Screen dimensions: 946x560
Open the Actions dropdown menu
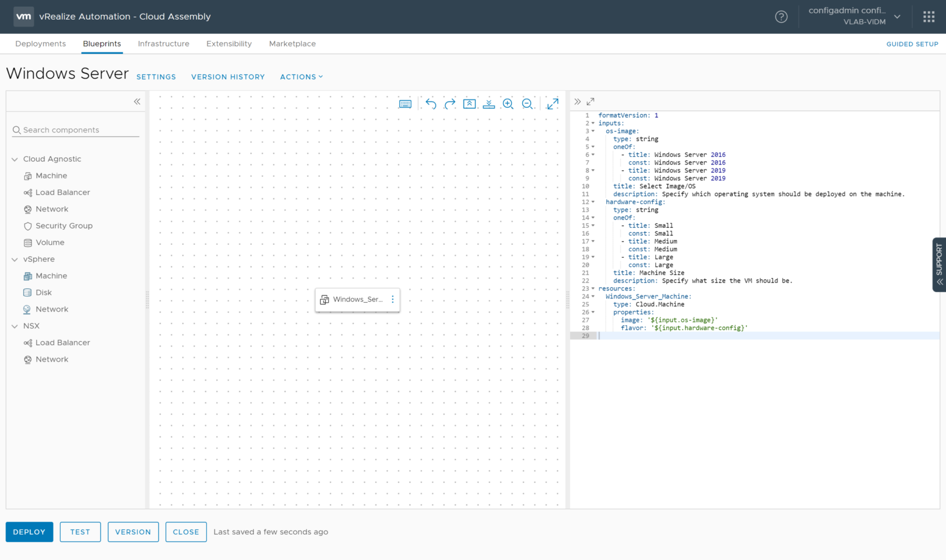coord(301,77)
